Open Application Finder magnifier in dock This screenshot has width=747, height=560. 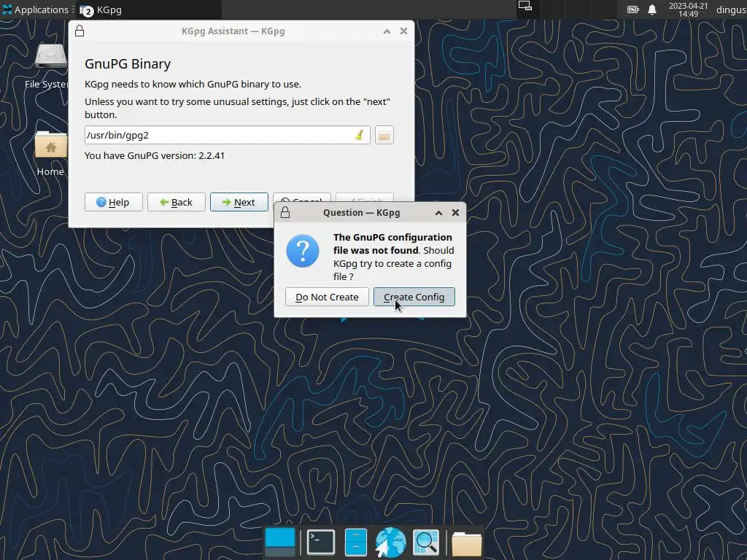pos(426,542)
